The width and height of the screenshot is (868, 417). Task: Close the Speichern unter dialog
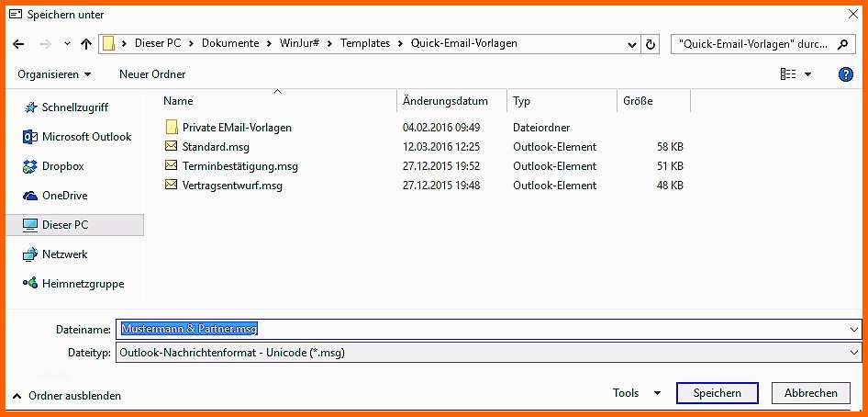pyautogui.click(x=853, y=15)
